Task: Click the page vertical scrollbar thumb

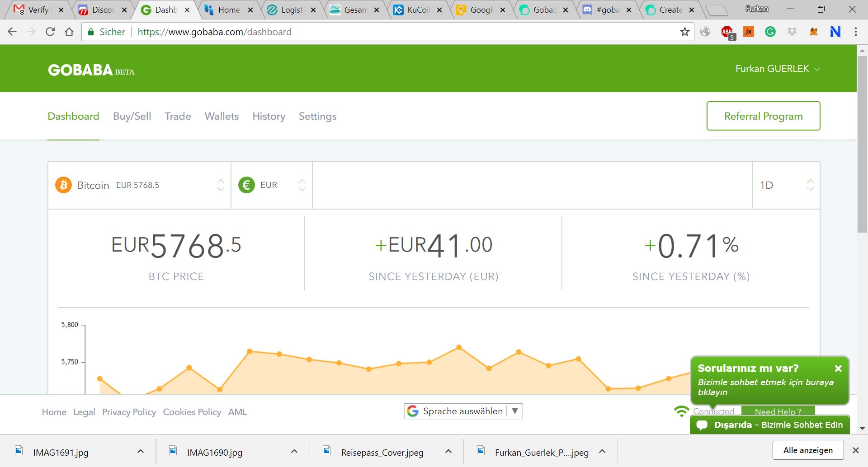Action: [862, 145]
